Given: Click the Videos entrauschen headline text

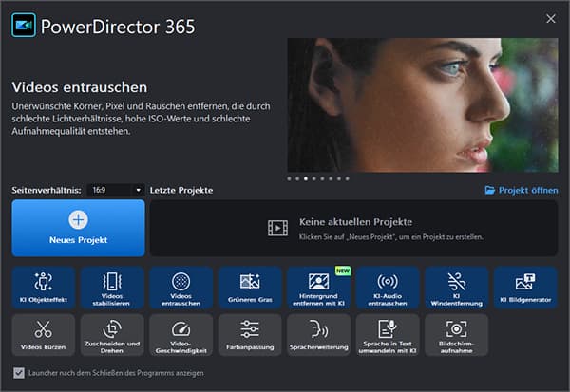Looking at the screenshot, I should 80,87.
